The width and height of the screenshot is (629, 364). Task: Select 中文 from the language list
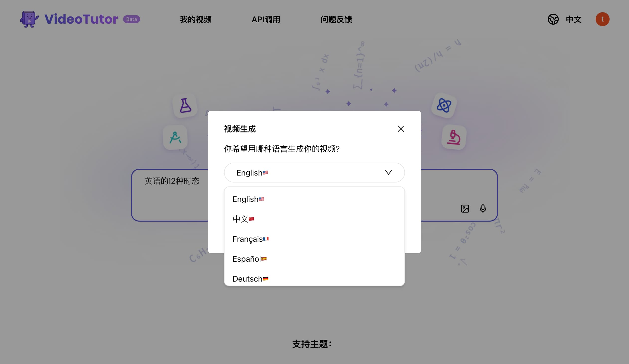pos(314,219)
